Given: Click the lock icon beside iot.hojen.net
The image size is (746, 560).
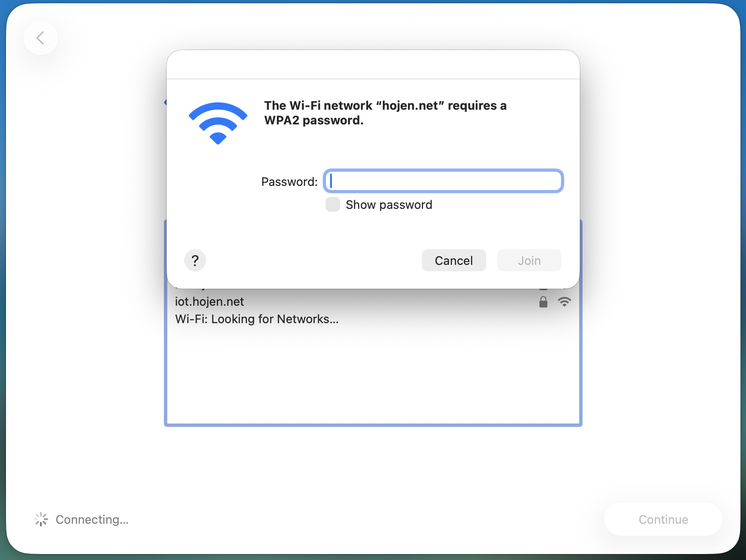Looking at the screenshot, I should pos(543,302).
